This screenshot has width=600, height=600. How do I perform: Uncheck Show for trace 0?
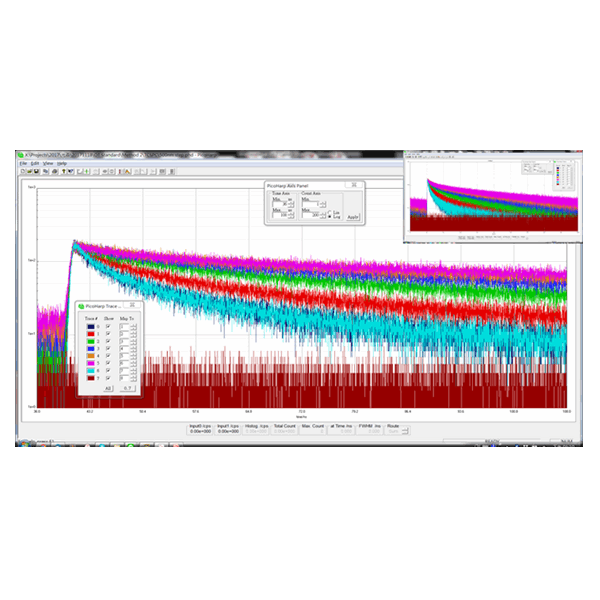point(108,326)
